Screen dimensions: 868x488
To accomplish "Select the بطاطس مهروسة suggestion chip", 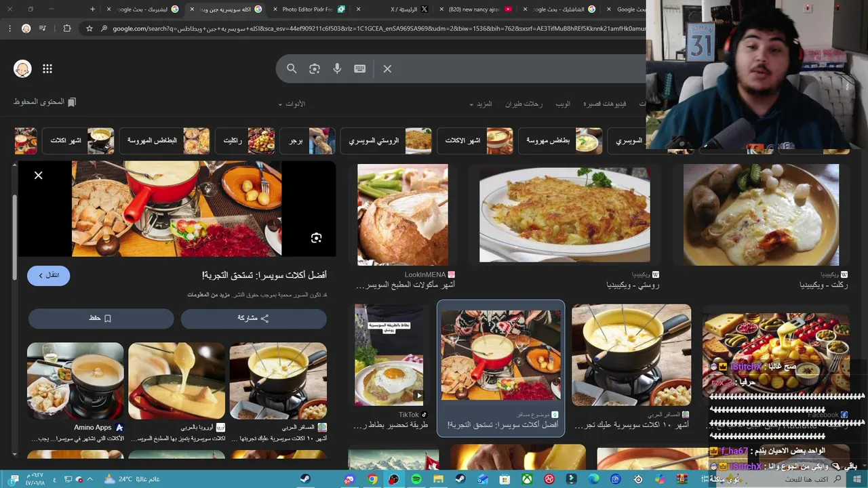I will point(561,141).
